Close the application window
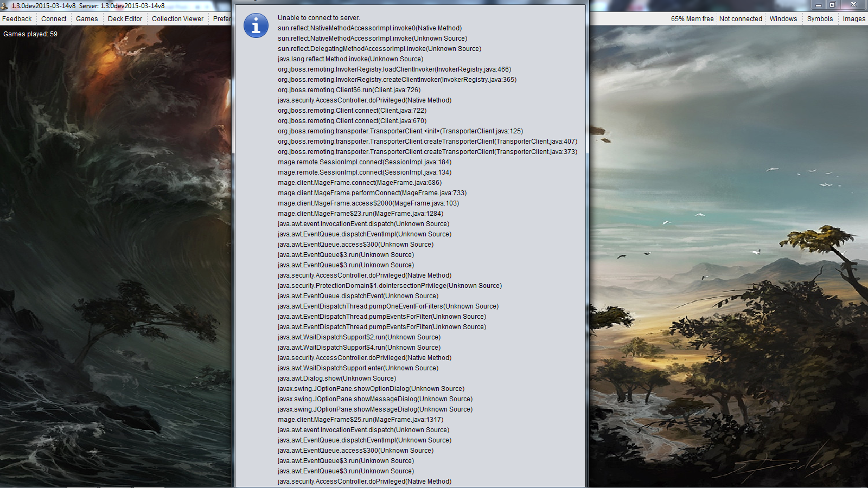The image size is (868, 488). 853,5
